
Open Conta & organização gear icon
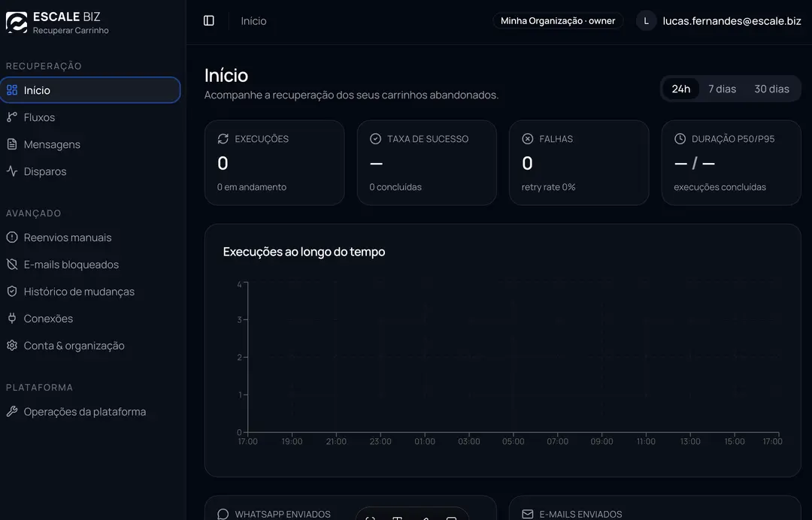(12, 345)
